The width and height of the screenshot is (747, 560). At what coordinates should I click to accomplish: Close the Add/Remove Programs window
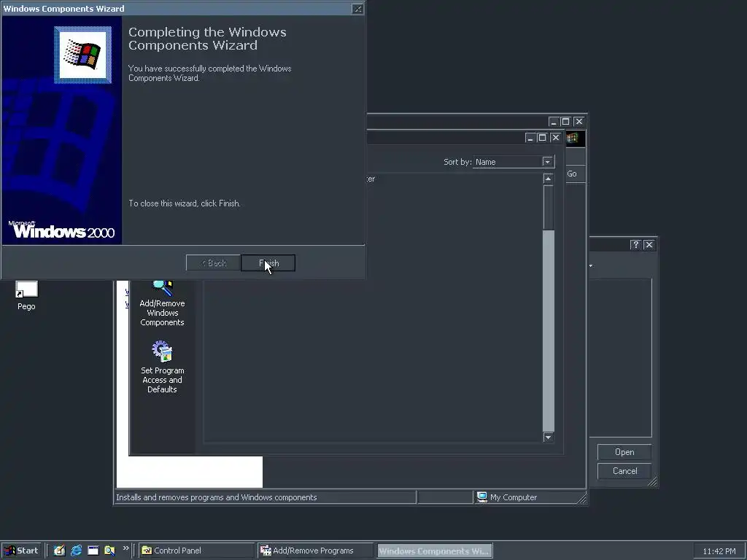point(555,138)
